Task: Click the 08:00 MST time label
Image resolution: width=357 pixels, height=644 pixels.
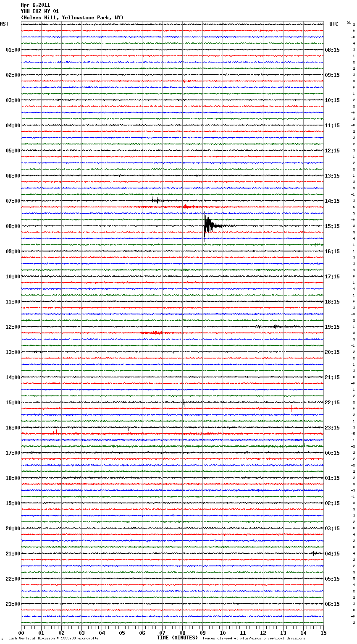Action: point(13,226)
